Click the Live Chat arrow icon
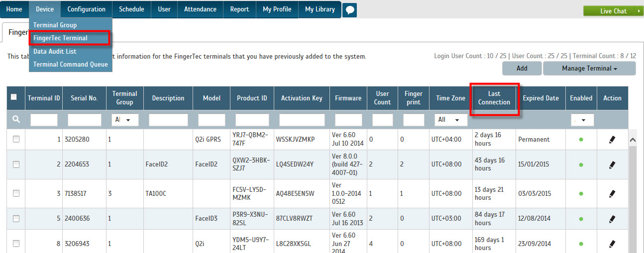This screenshot has height=253, width=644. tap(639, 11)
